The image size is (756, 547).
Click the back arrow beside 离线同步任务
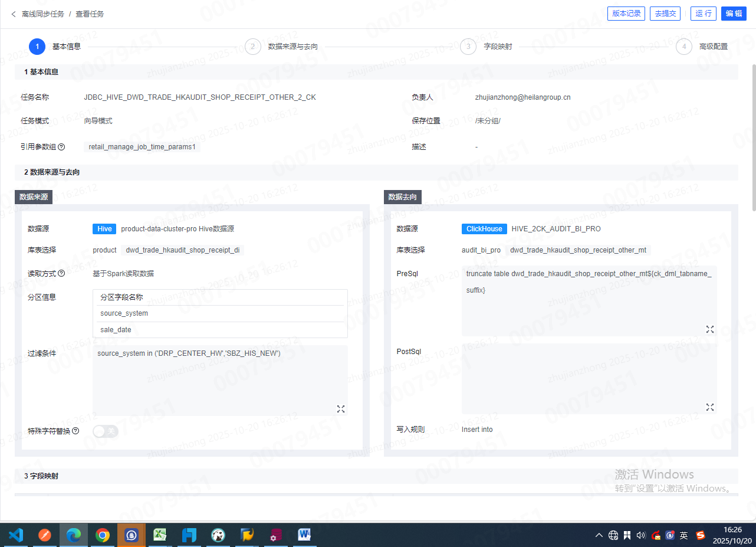point(14,14)
